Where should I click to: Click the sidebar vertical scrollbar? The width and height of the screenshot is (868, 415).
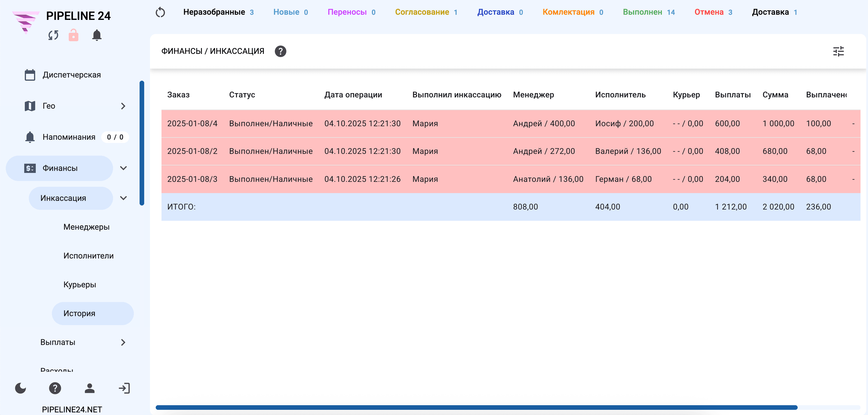(x=142, y=143)
